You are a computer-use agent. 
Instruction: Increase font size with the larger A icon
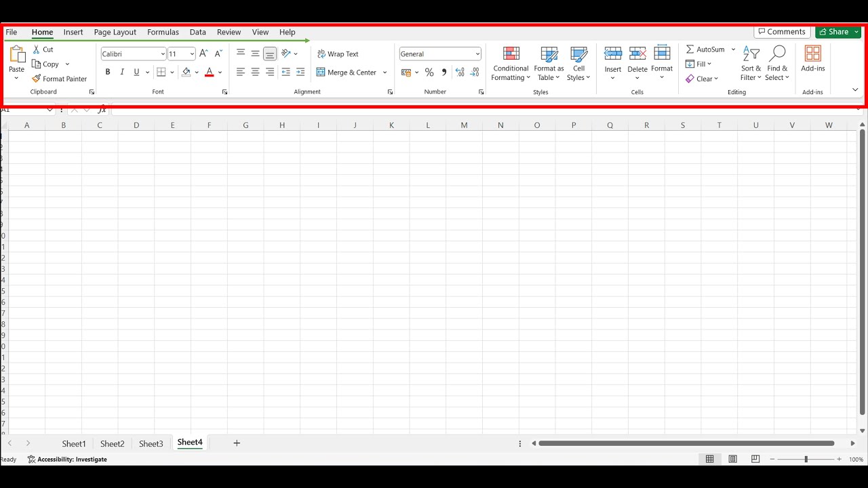203,54
